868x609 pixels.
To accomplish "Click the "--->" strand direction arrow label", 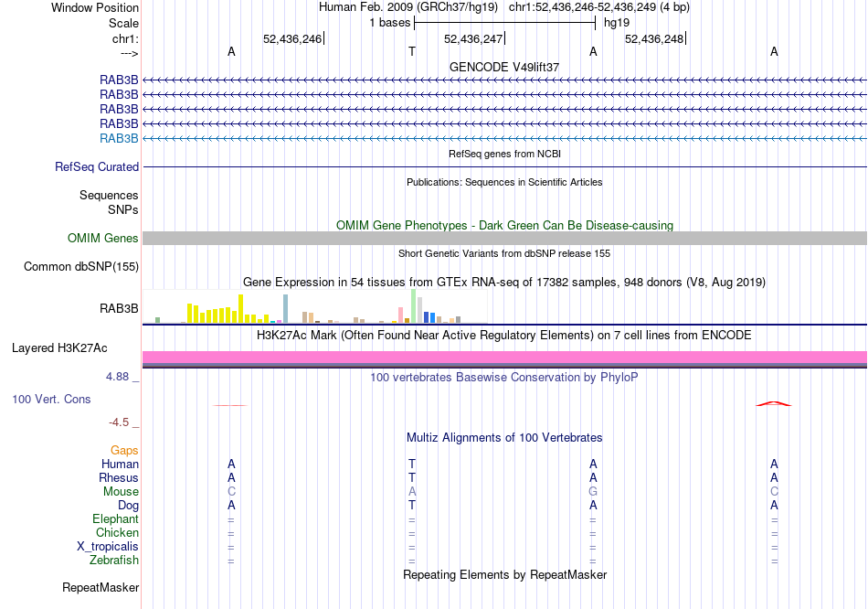I will pyautogui.click(x=129, y=53).
